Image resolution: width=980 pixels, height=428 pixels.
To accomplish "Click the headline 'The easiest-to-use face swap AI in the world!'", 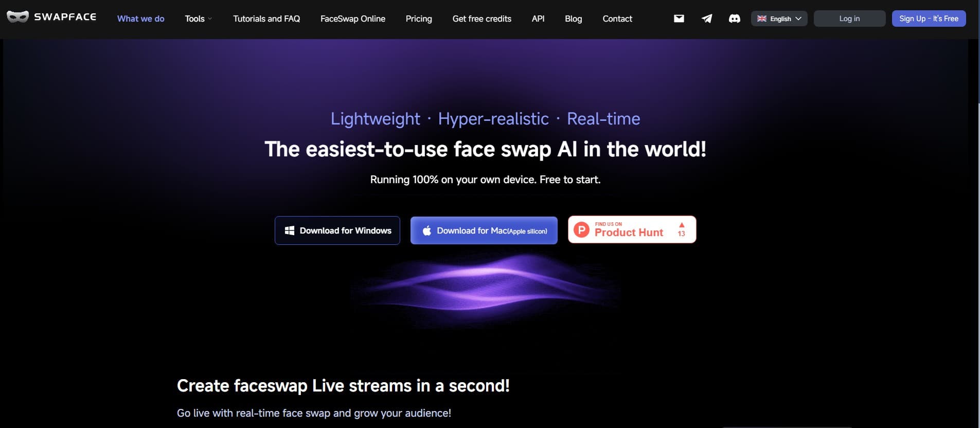I will [485, 149].
